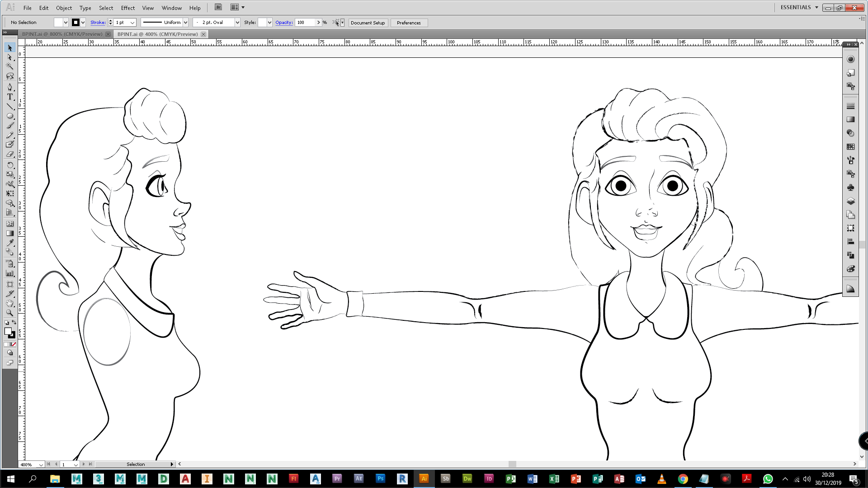Swap fill and stroke colors
The width and height of the screenshot is (868, 488).
14,322
